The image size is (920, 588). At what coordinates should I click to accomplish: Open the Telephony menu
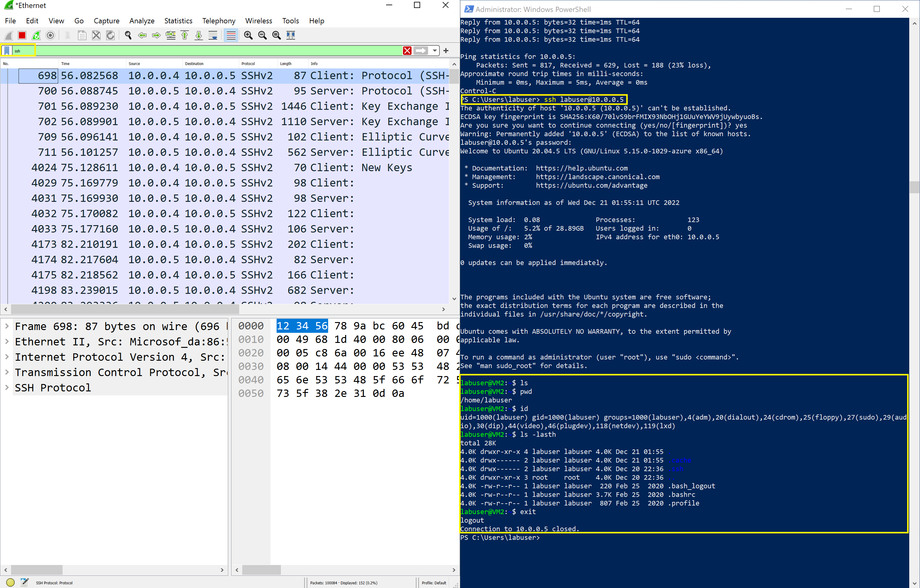219,21
